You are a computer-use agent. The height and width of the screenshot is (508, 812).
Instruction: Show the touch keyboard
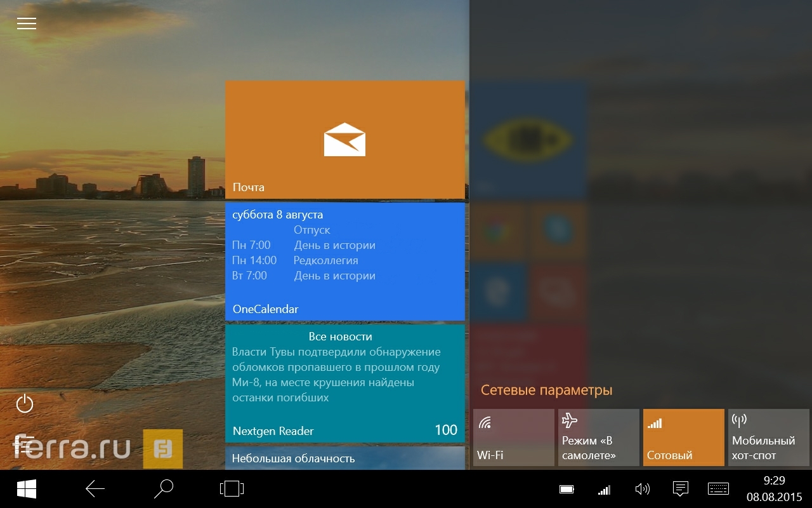coord(718,488)
